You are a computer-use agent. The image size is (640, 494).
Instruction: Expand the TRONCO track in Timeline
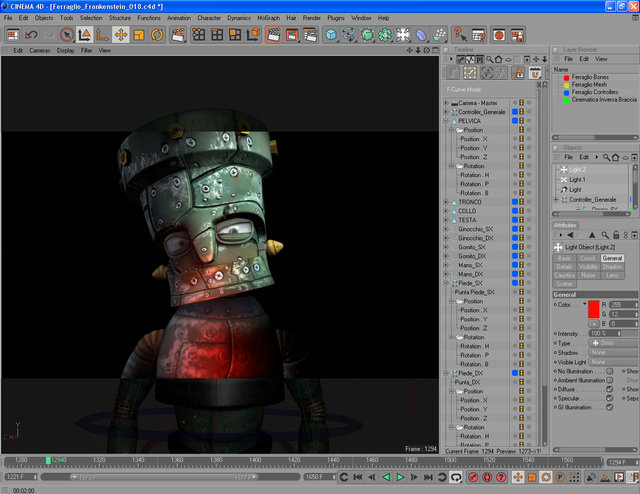click(447, 202)
